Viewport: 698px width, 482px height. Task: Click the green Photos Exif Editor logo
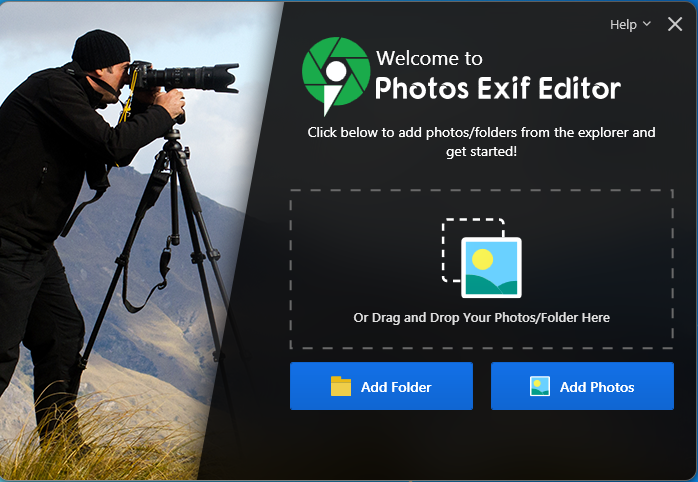(x=336, y=76)
